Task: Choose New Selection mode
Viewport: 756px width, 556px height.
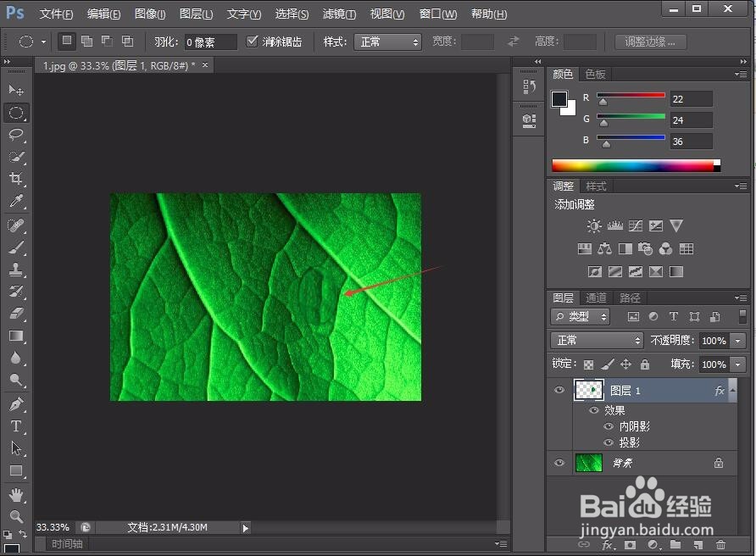Action: point(67,42)
